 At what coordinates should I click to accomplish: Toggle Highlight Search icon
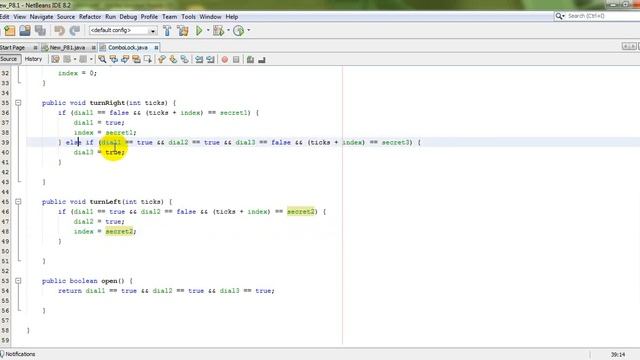(x=136, y=60)
